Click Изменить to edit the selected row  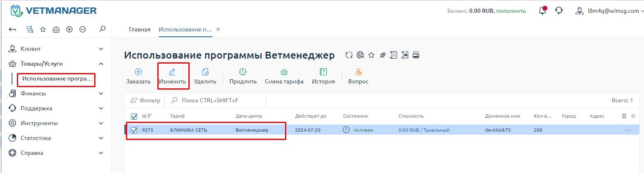coord(172,77)
